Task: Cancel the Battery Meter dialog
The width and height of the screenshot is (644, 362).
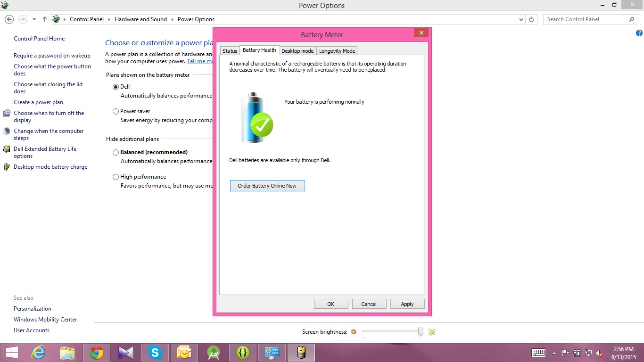Action: [369, 304]
